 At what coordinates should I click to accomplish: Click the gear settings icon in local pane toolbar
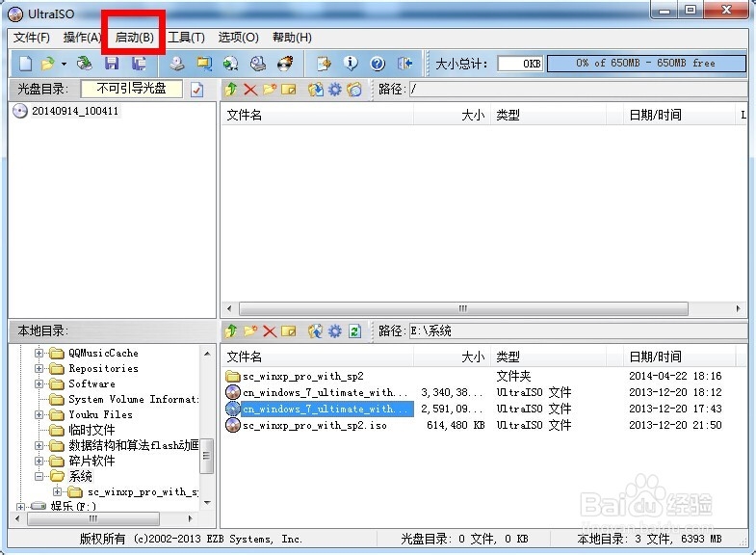pos(334,331)
